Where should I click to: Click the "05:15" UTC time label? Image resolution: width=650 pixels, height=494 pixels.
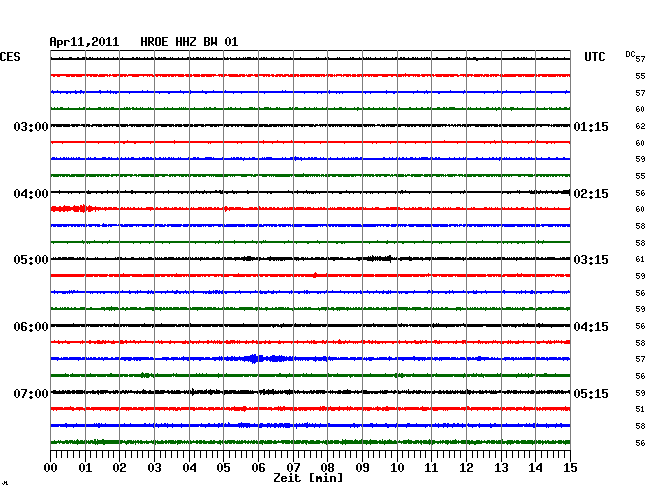[x=591, y=393]
